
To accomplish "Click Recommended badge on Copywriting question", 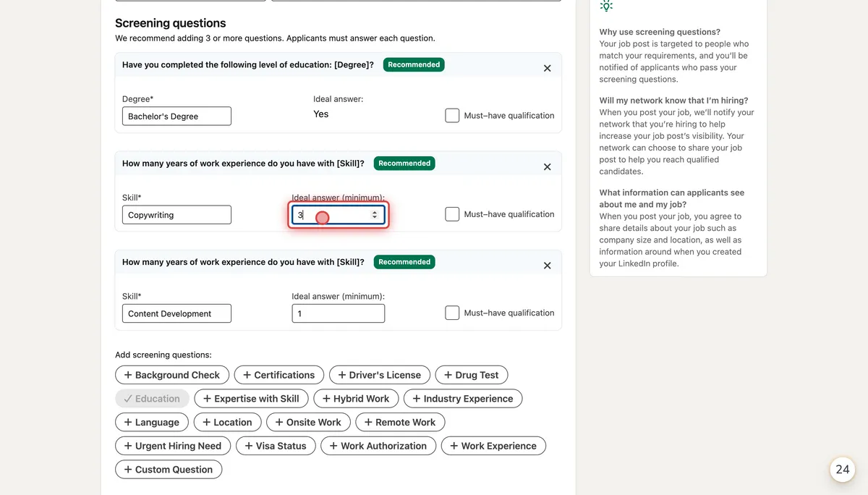I will [x=404, y=164].
